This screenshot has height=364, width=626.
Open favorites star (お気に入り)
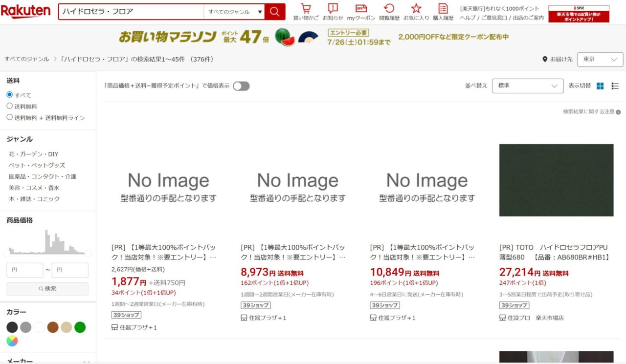click(x=416, y=12)
